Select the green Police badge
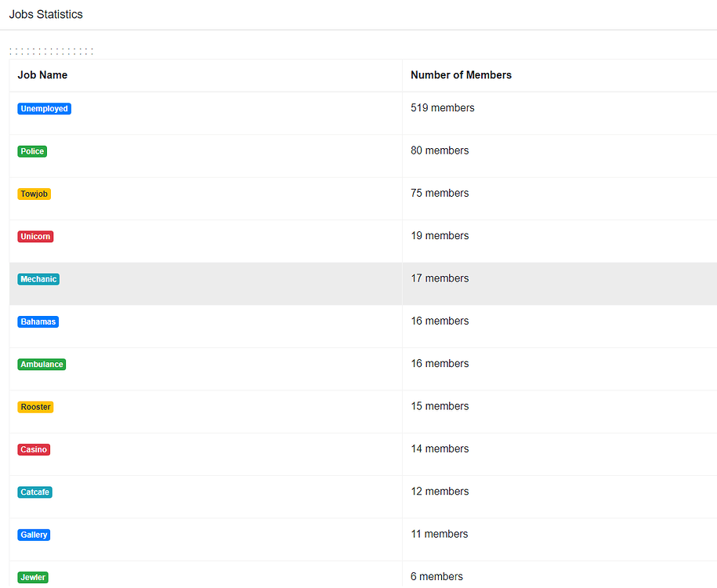 coord(32,151)
